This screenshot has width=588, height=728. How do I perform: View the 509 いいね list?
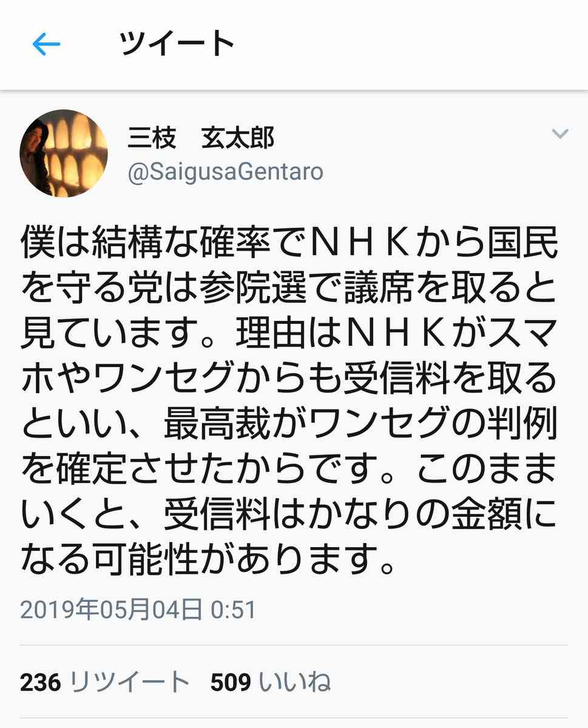271,683
